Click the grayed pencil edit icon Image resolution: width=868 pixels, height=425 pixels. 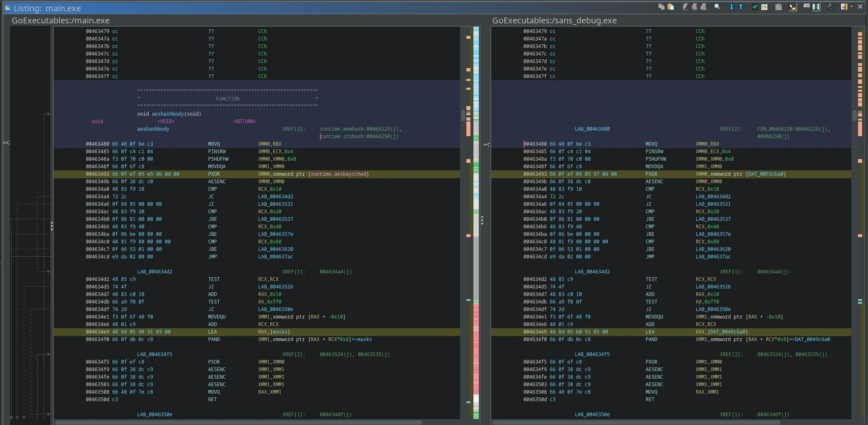(x=685, y=7)
